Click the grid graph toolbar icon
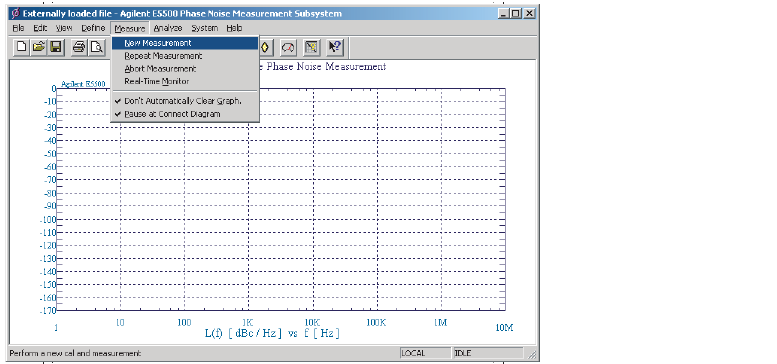This screenshot has width=777, height=364. [312, 48]
